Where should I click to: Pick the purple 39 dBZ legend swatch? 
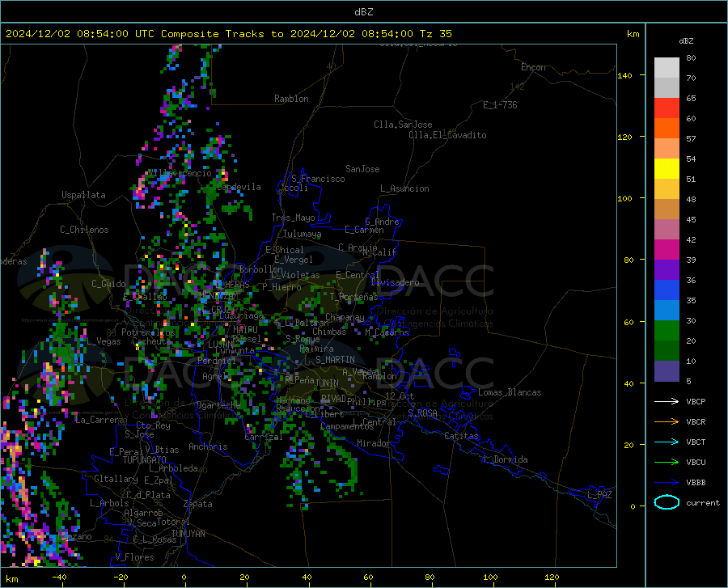(667, 270)
